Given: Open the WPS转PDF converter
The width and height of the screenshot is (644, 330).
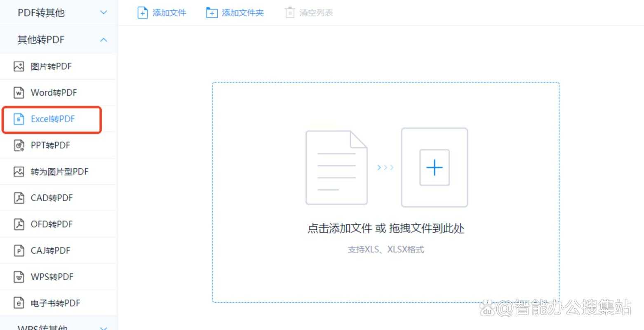Looking at the screenshot, I should [x=52, y=277].
